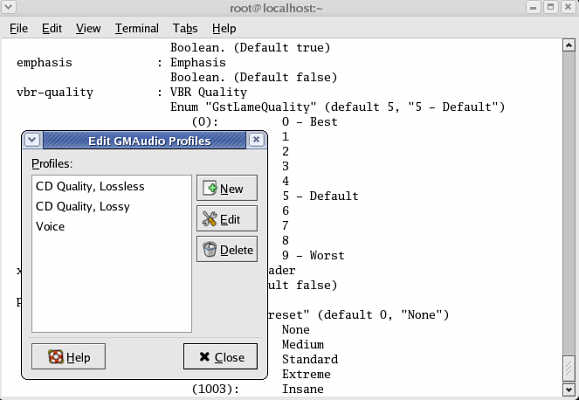
Task: Close the Edit GMAudio Profiles dialog with the Close button
Action: pos(220,357)
